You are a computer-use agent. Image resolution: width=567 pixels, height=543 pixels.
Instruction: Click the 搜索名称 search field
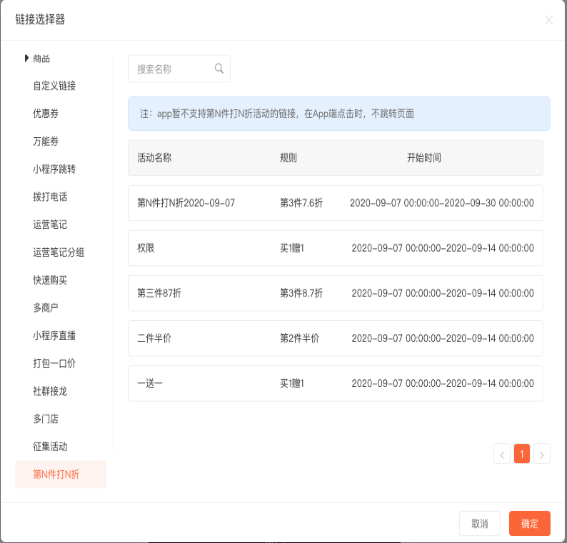pos(179,69)
